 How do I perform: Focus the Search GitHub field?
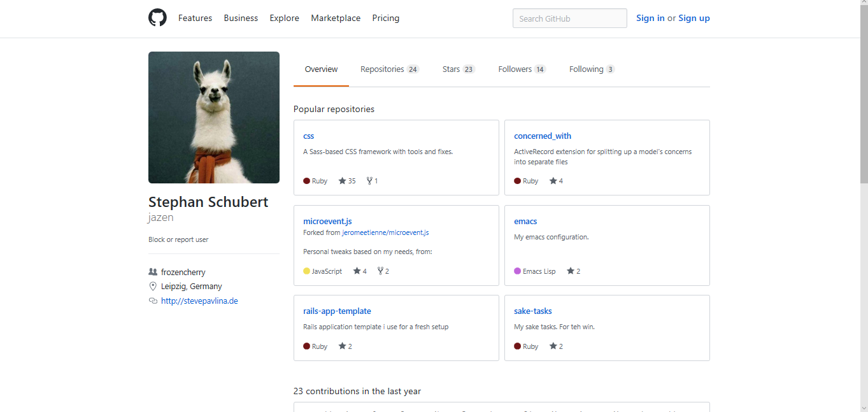[x=570, y=18]
